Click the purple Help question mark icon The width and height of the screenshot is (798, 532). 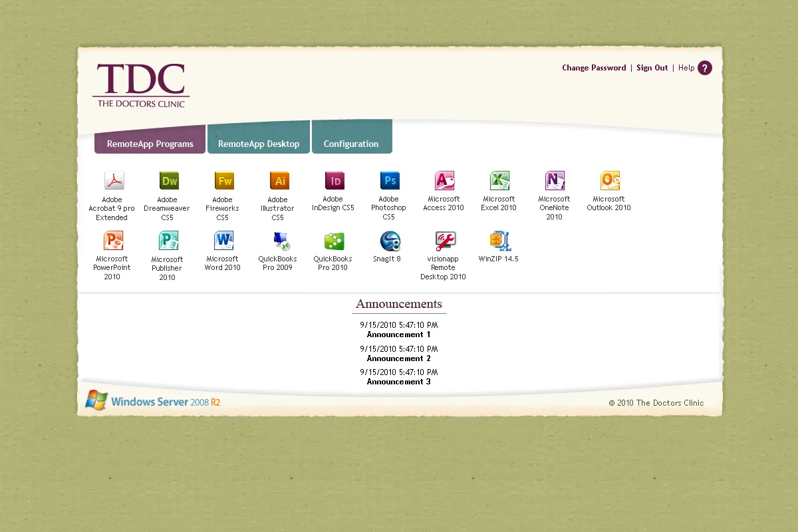click(x=705, y=68)
